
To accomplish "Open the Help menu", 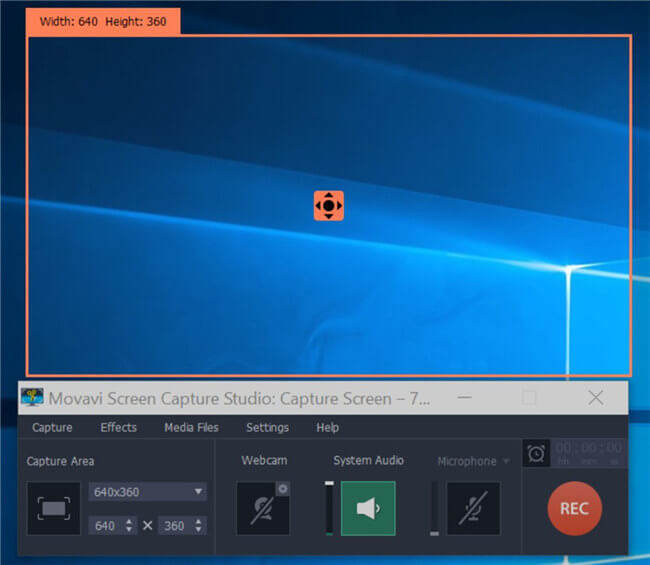I will coord(327,427).
